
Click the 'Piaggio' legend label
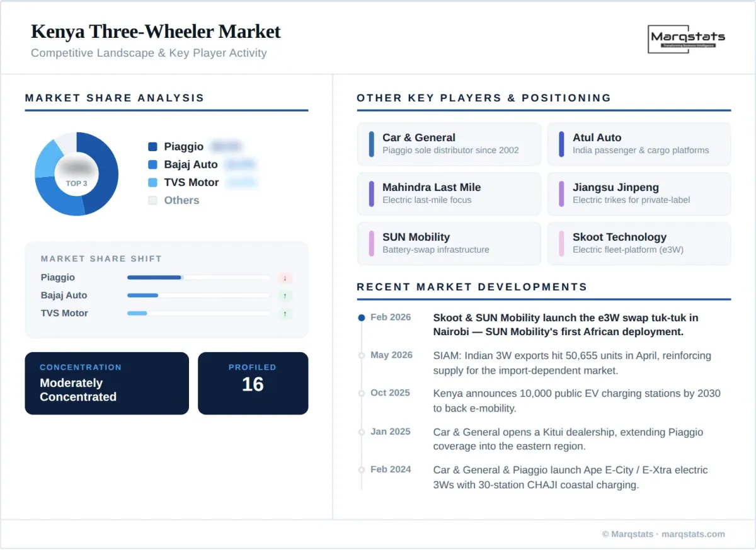coord(184,147)
